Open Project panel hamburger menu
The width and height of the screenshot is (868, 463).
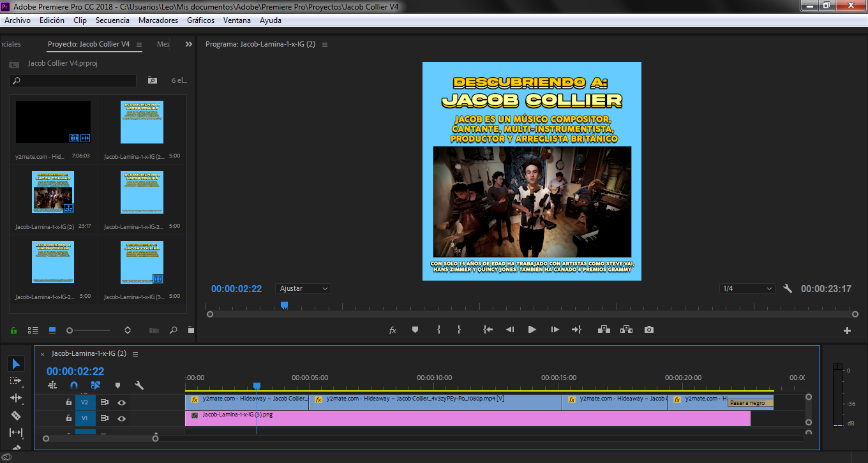click(x=139, y=45)
